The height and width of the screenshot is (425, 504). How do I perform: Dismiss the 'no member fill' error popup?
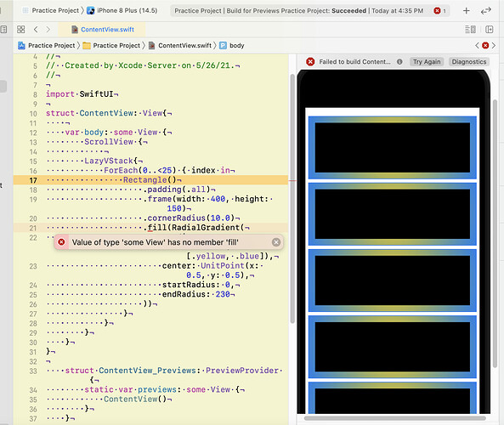276,242
